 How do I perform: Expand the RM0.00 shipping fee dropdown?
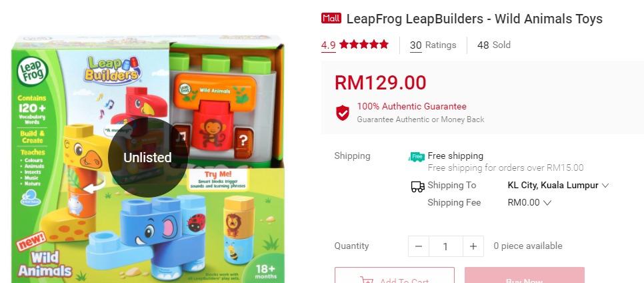529,202
